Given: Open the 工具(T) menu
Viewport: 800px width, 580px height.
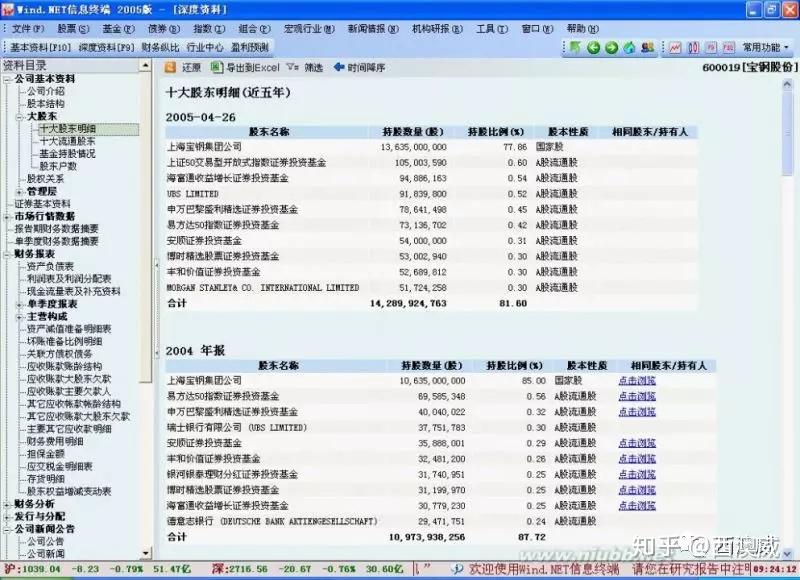Looking at the screenshot, I should 492,29.
